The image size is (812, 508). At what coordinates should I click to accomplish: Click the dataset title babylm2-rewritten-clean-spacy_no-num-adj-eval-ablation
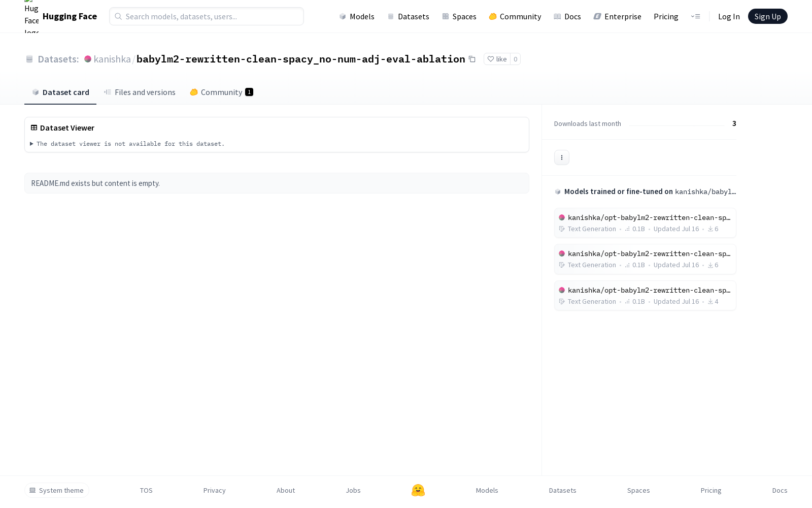[301, 59]
